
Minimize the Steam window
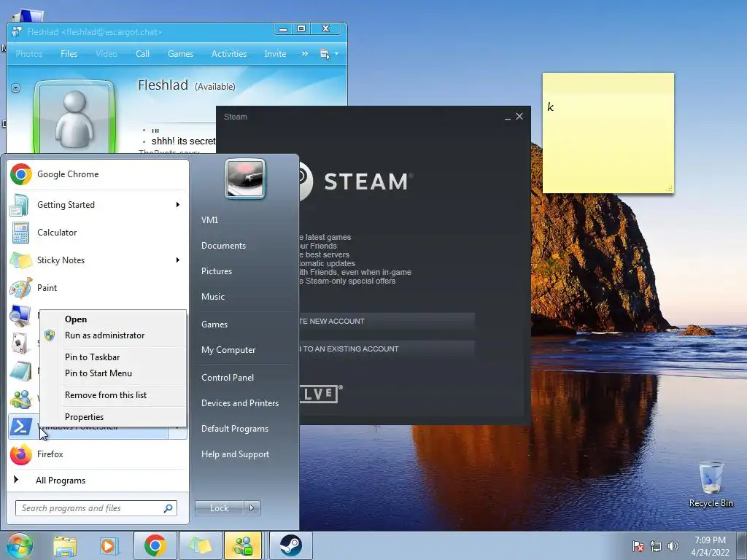coord(508,117)
